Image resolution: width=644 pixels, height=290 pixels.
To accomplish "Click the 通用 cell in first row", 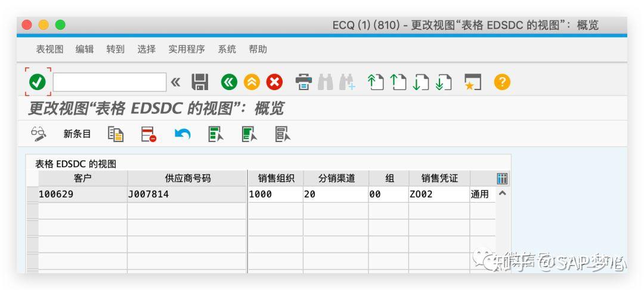I will 482,195.
